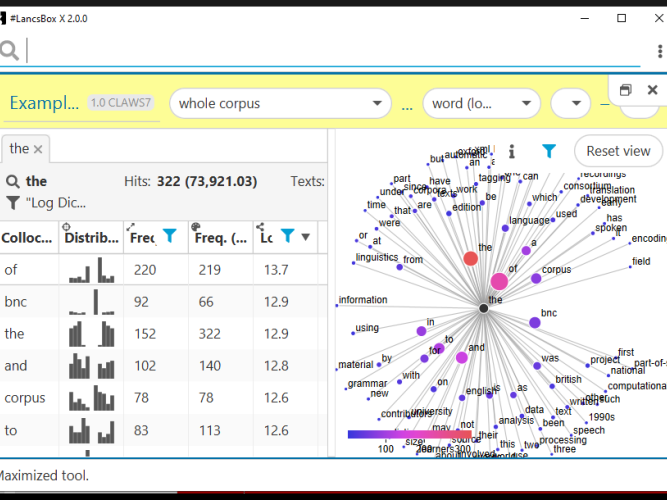Image resolution: width=667 pixels, height=500 pixels.
Task: Click the Reset view button
Action: point(618,151)
